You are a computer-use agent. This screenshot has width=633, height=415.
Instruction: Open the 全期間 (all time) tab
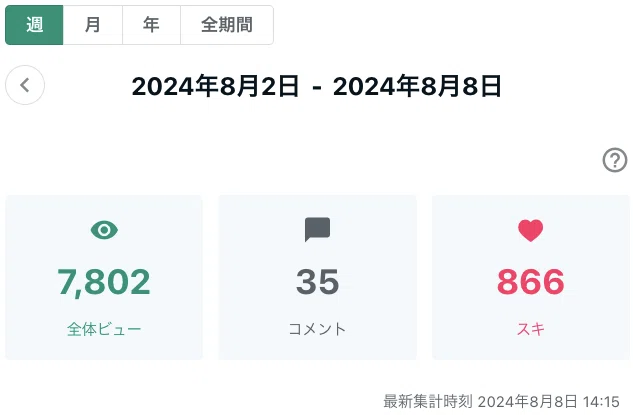click(227, 25)
